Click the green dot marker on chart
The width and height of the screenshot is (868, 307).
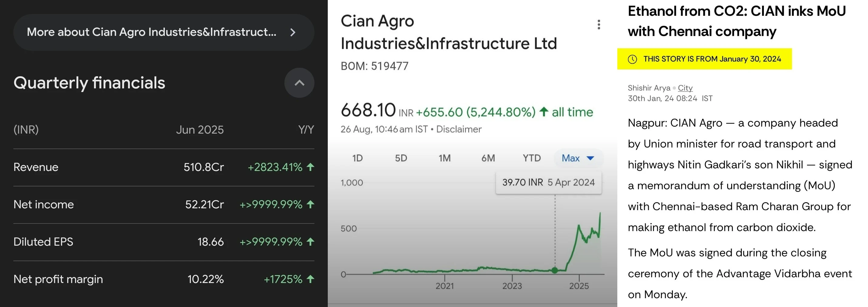click(554, 270)
